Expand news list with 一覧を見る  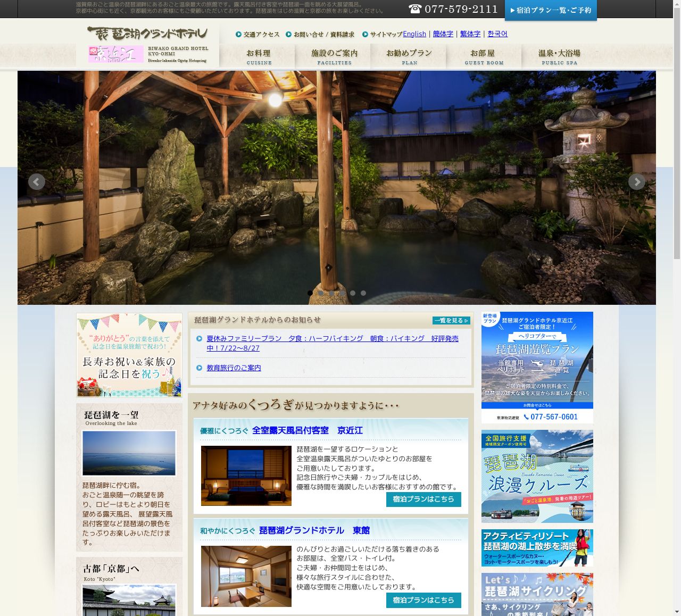451,321
